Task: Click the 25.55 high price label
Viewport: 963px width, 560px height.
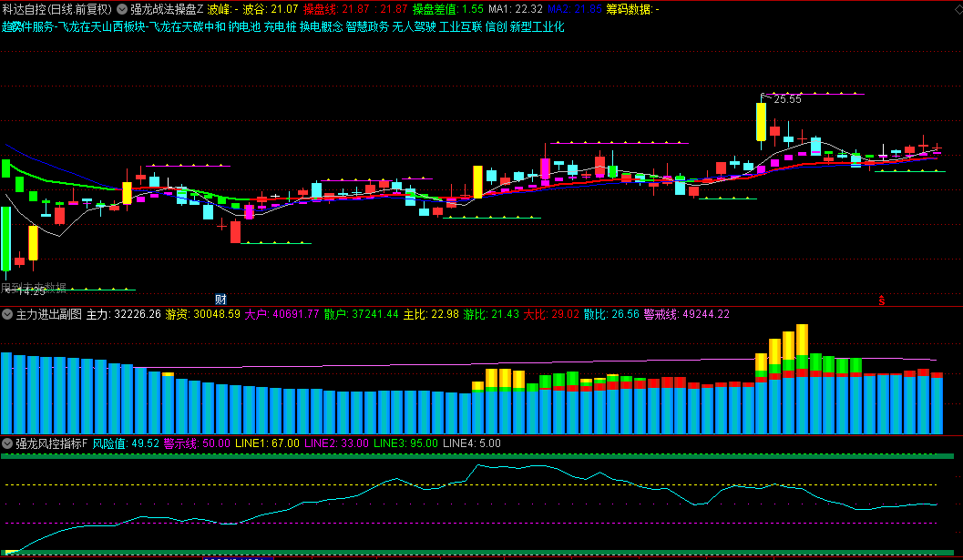Action: 787,99
